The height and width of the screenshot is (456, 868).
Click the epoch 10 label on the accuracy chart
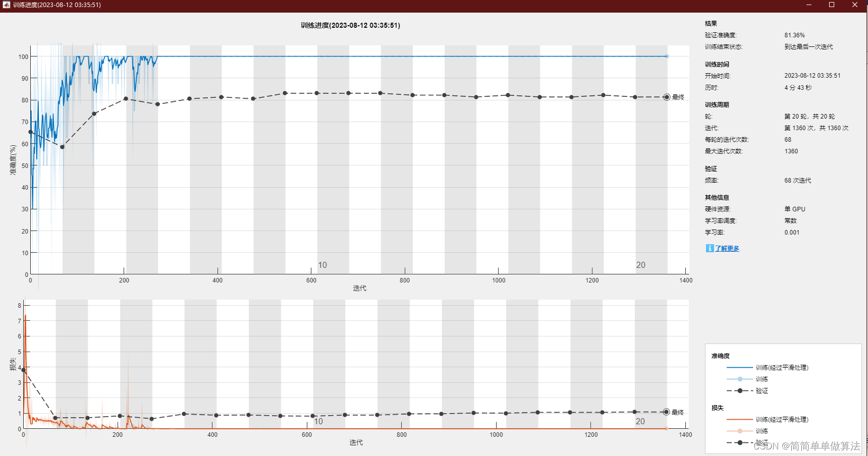click(322, 265)
